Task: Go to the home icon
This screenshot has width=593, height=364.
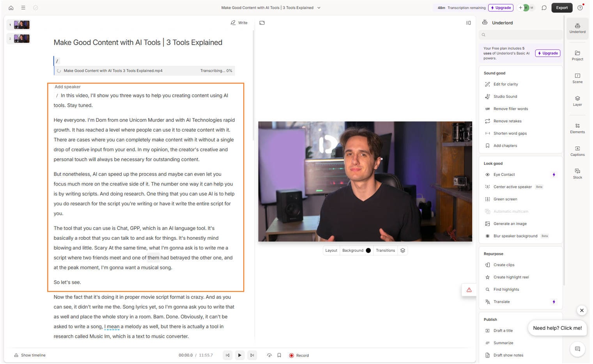Action: tap(11, 8)
